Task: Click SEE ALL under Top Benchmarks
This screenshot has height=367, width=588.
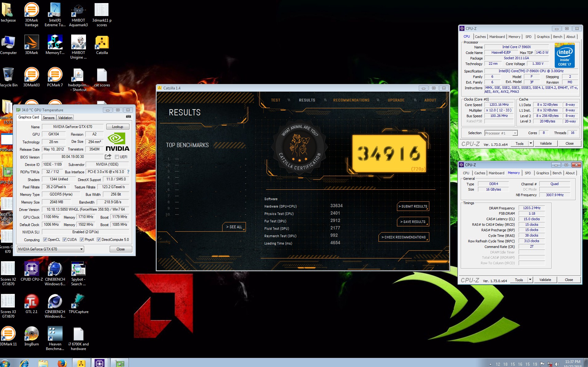Action: [234, 227]
